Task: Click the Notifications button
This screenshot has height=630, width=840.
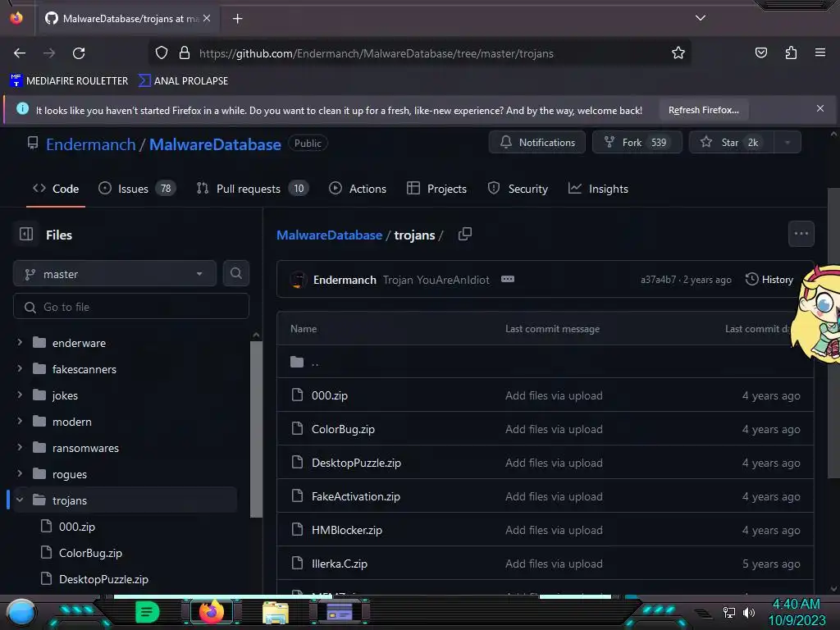Action: click(x=536, y=143)
